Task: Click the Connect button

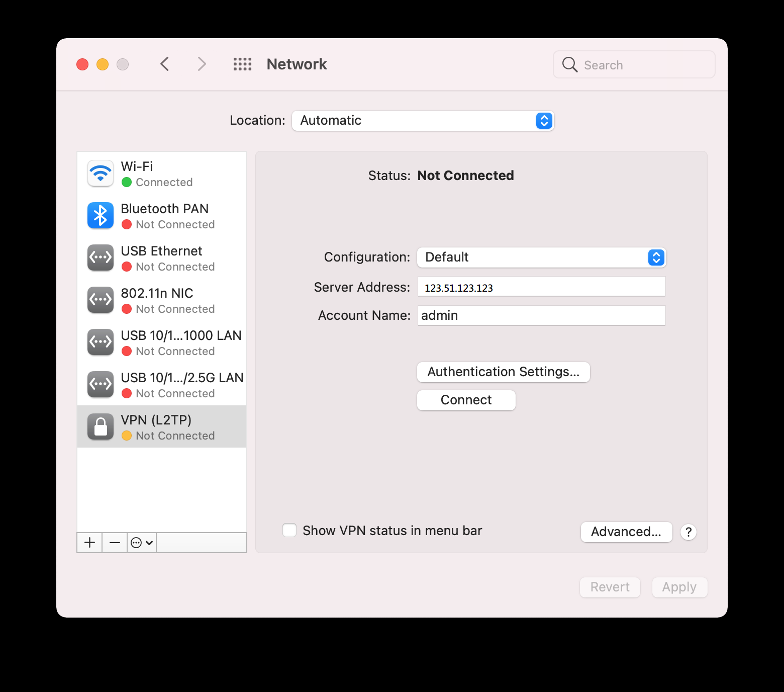Action: point(466,400)
